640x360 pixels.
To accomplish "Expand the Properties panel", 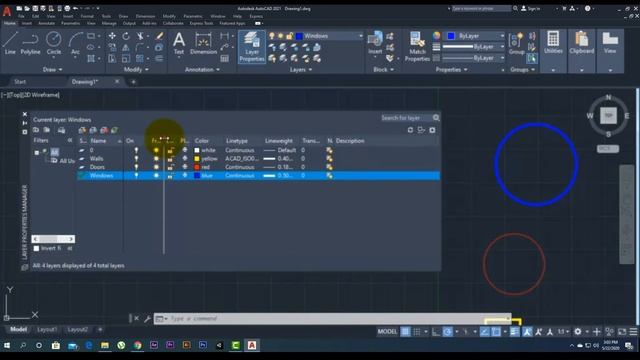I will [451, 69].
